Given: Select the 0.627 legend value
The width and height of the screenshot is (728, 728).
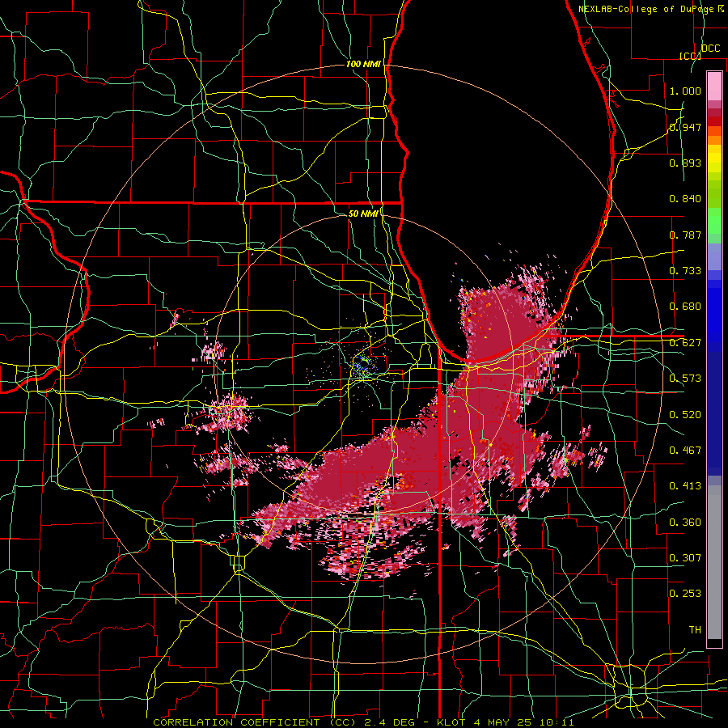Looking at the screenshot, I should pos(685,343).
